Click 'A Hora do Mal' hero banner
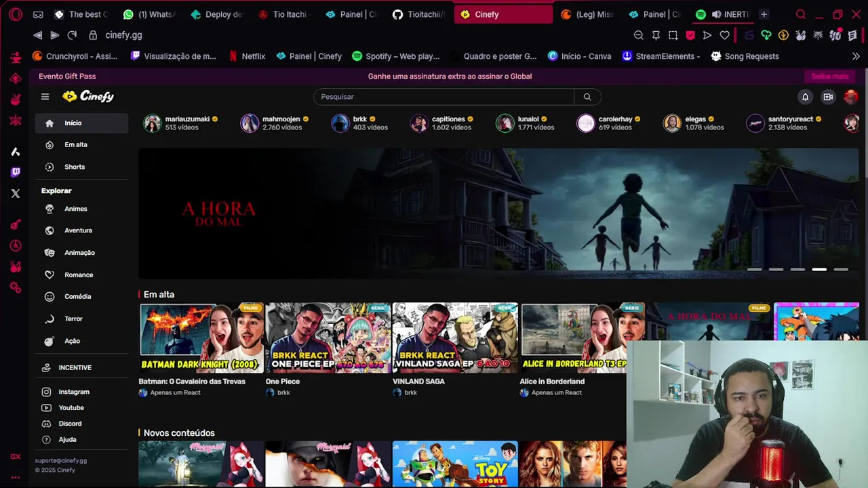Screen dimensions: 868x488 coord(498,213)
